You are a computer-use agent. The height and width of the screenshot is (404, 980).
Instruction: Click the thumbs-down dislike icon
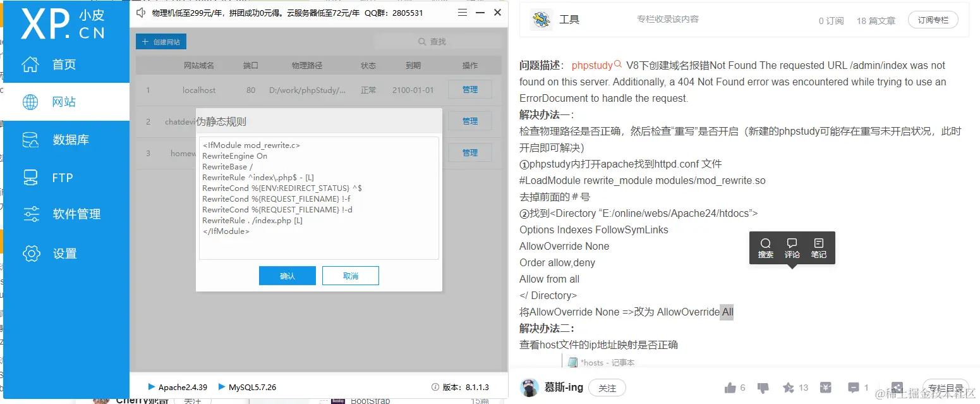[763, 388]
